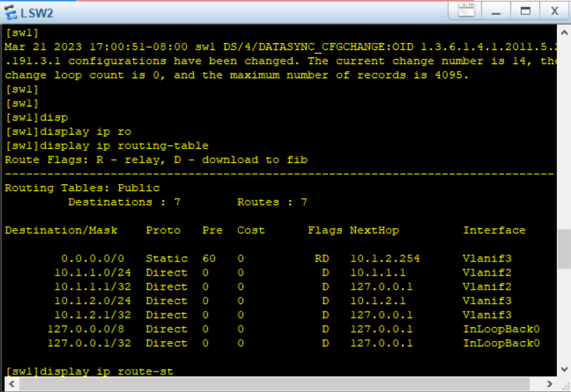
Task: Click the vertical scrollbar down arrow
Action: (x=564, y=369)
